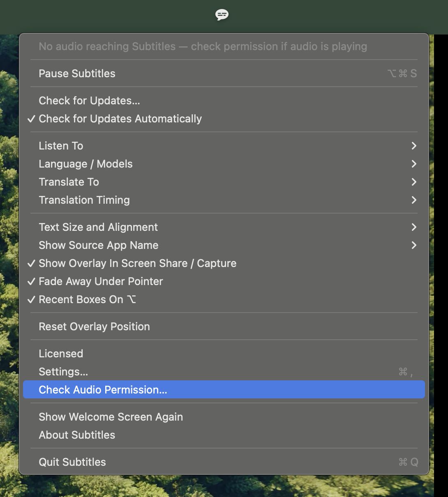Uncheck Fade Away Under Pointer

coord(224,281)
